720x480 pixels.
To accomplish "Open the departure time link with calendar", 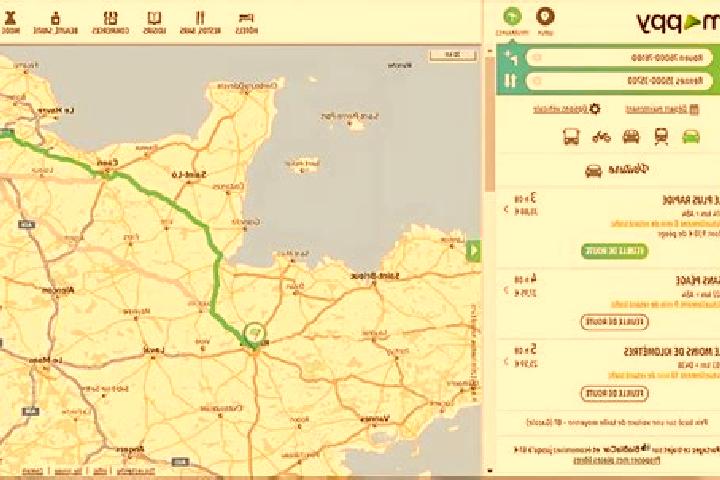I will (662, 109).
